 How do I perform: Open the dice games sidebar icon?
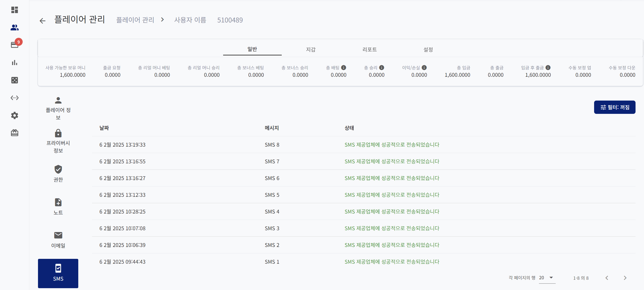click(14, 80)
